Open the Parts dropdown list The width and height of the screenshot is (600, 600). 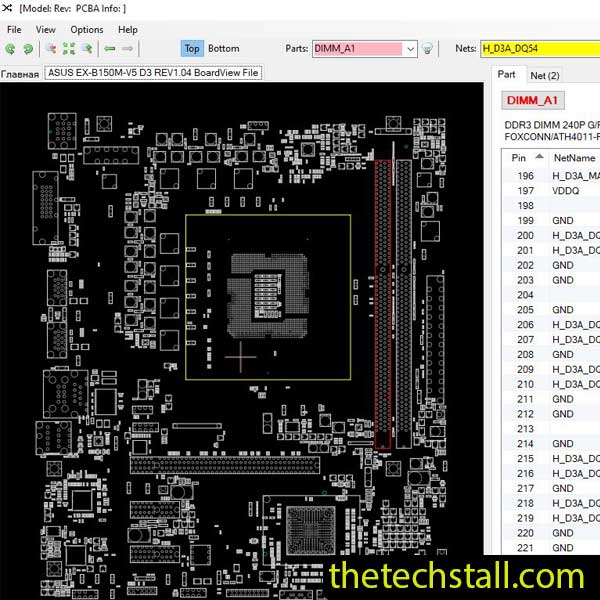point(409,48)
